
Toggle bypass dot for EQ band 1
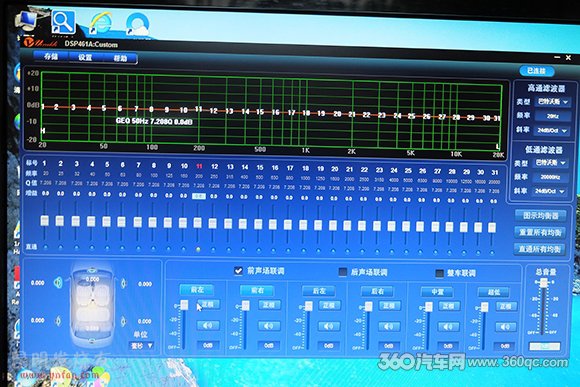click(45, 247)
